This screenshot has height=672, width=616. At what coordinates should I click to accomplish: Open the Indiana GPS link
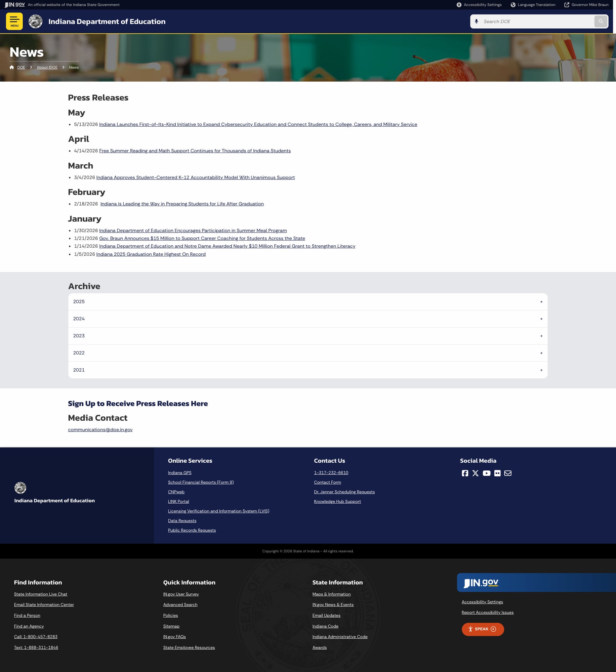(x=180, y=473)
